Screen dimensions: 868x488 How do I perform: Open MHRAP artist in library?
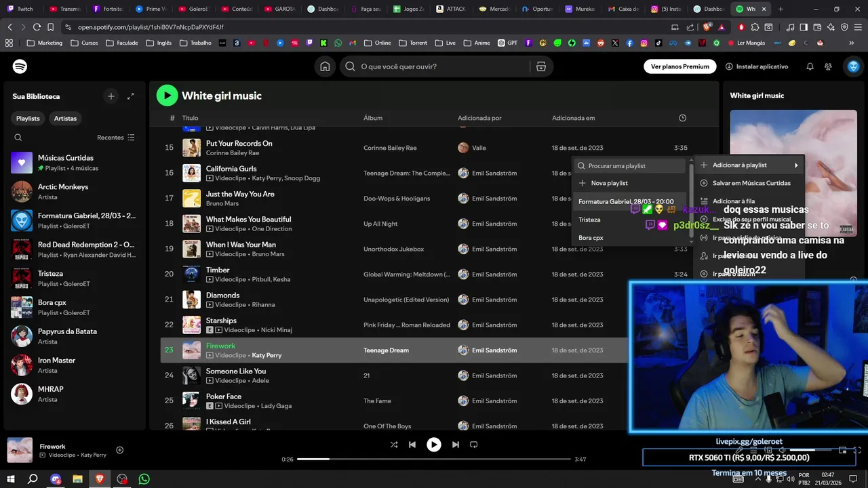[74, 394]
